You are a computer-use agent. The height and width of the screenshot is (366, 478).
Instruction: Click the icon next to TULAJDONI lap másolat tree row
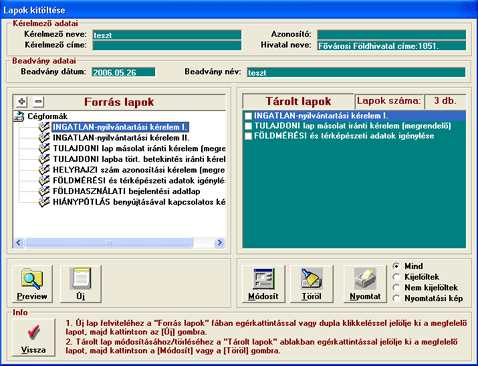click(44, 148)
